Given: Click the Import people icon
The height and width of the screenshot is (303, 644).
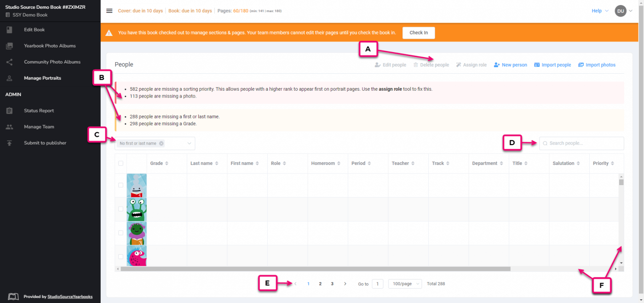Looking at the screenshot, I should [537, 65].
